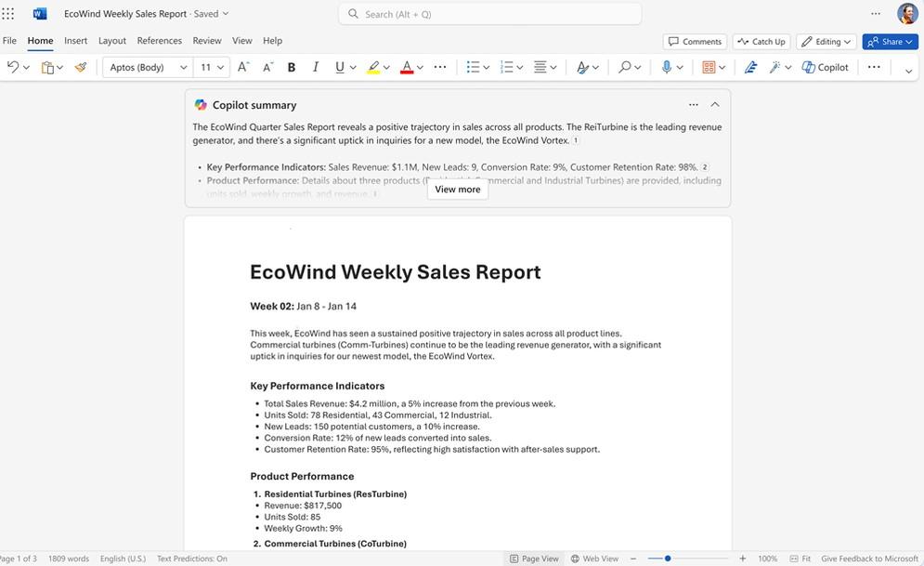Click the Dictate microphone icon
Viewport: 924px width, 566px height.
[x=666, y=67]
